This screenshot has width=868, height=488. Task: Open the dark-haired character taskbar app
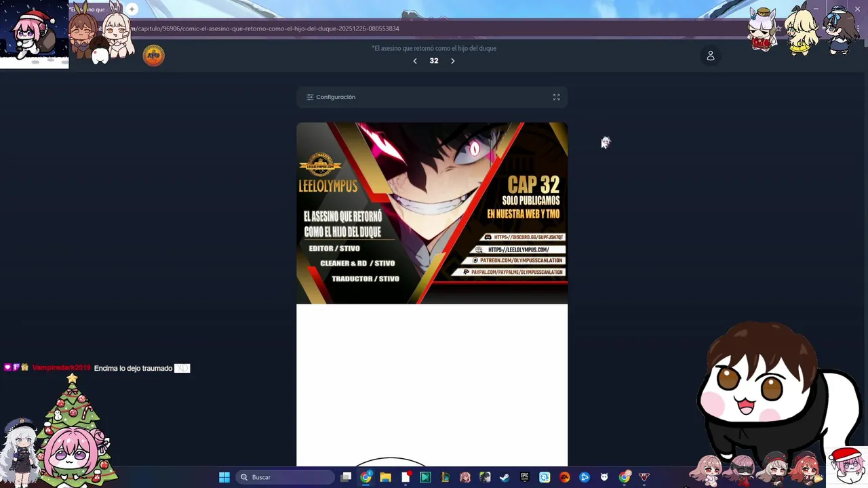[x=485, y=477]
